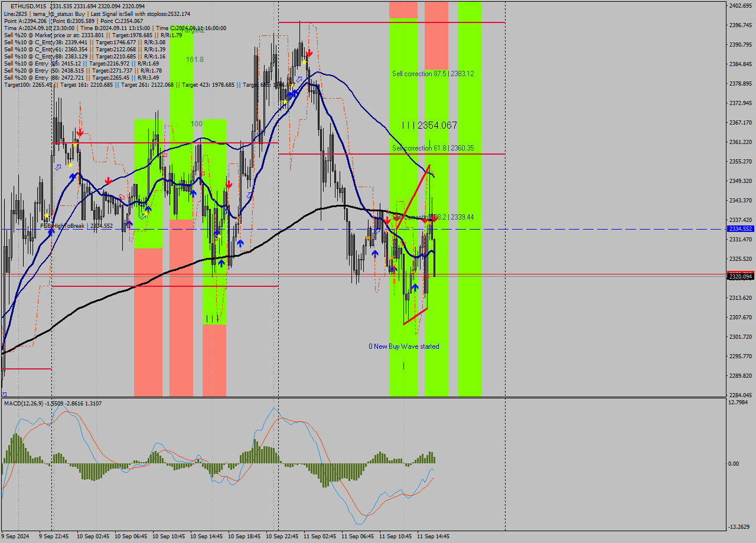The image size is (756, 543).
Task: Click the 2361.220 value on price axis
Action: pyautogui.click(x=741, y=142)
